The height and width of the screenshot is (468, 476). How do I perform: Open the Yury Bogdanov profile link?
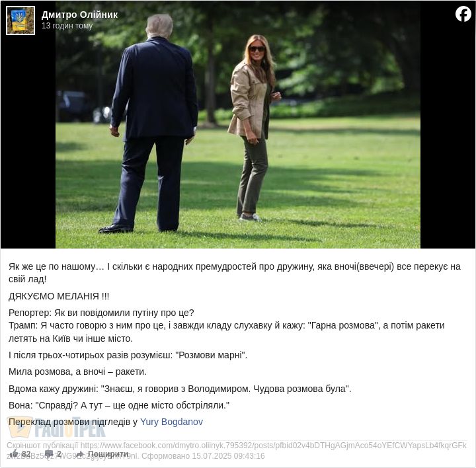(x=171, y=422)
